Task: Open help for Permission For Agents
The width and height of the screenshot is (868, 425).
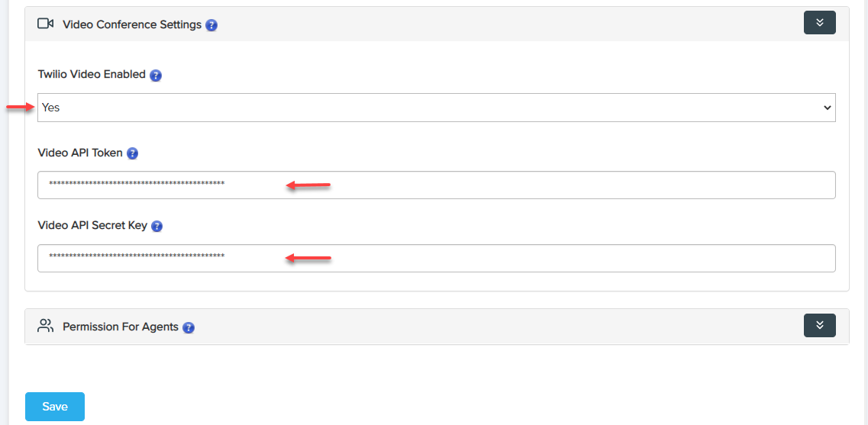Action: 189,327
